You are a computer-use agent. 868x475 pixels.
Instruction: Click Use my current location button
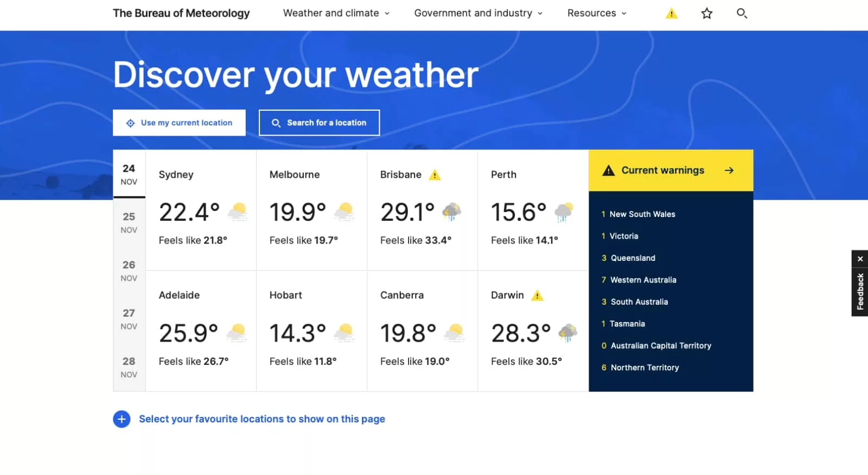click(179, 123)
